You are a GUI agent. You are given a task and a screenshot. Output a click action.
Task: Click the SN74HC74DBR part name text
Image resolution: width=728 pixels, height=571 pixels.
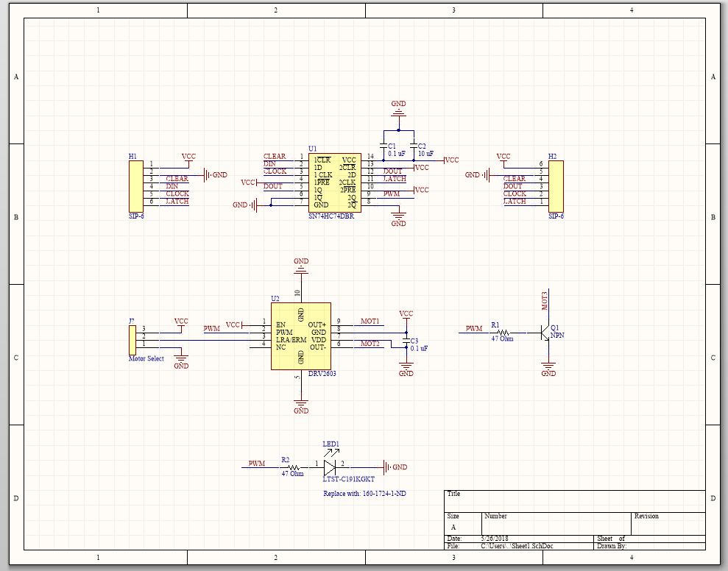(331, 216)
